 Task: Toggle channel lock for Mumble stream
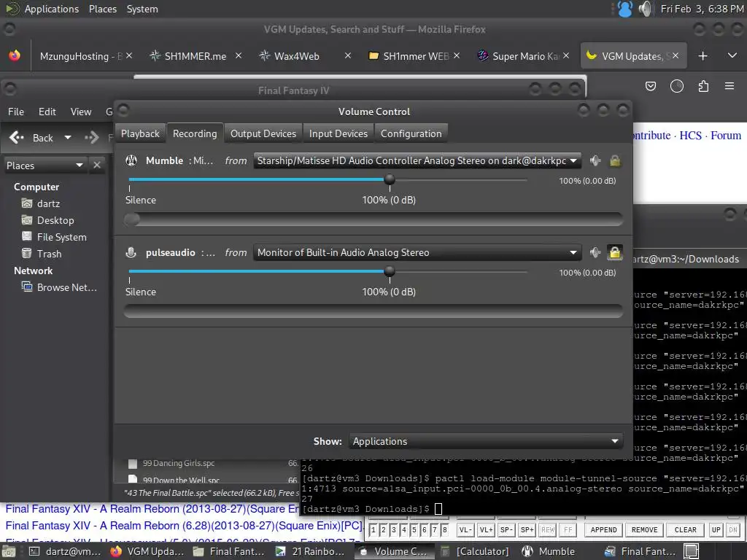click(615, 160)
